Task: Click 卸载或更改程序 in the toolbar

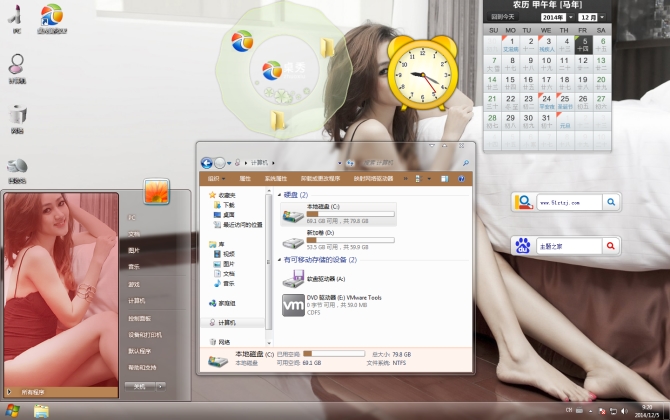Action: tap(320, 179)
